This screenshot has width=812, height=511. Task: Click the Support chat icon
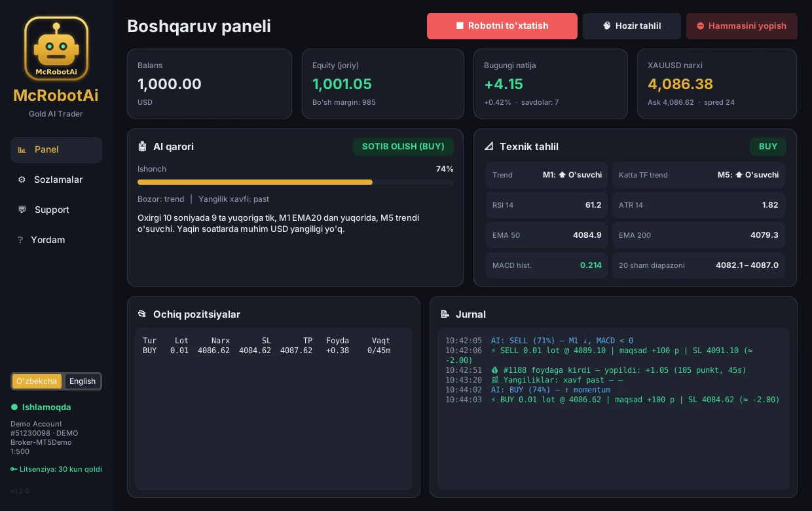[x=22, y=210]
